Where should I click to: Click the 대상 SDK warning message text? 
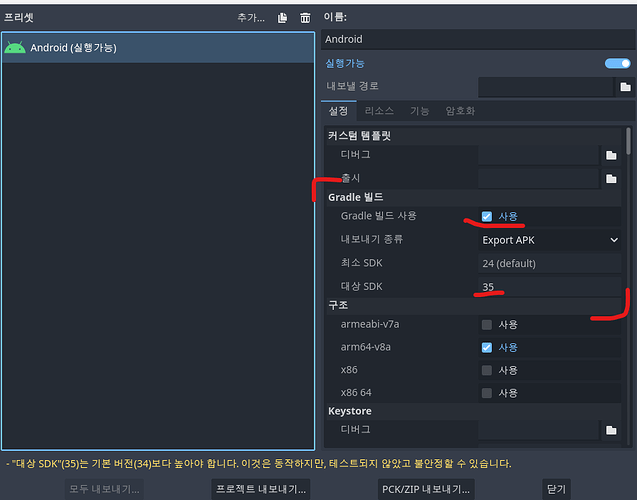(x=259, y=463)
